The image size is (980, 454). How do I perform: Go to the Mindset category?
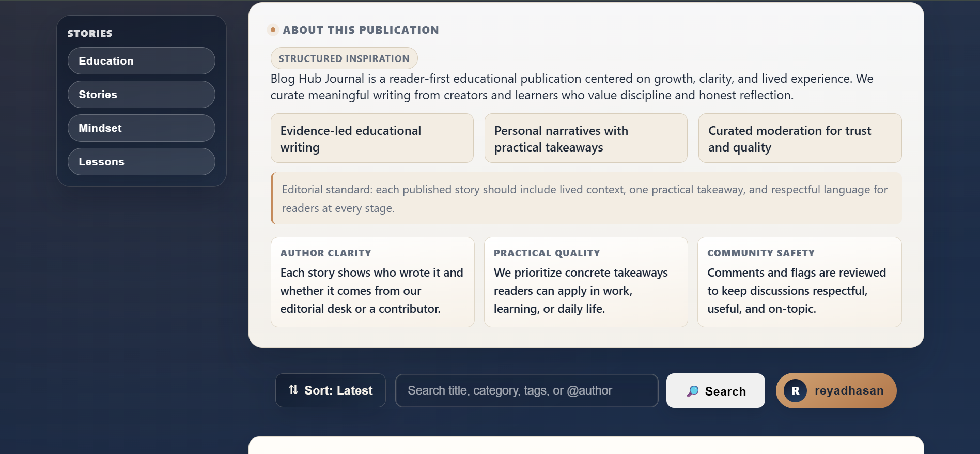coord(141,128)
